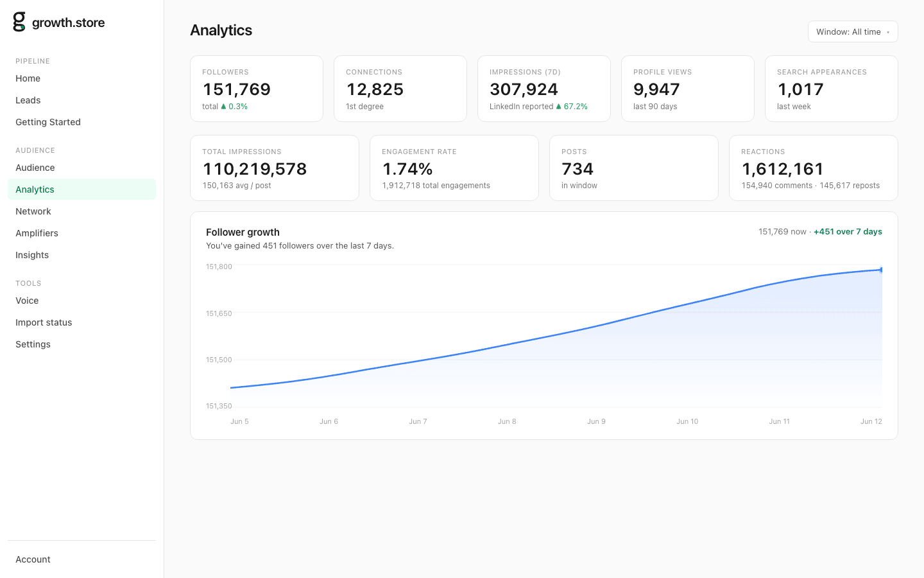
Task: Click the growth.store logo icon
Action: tap(19, 22)
